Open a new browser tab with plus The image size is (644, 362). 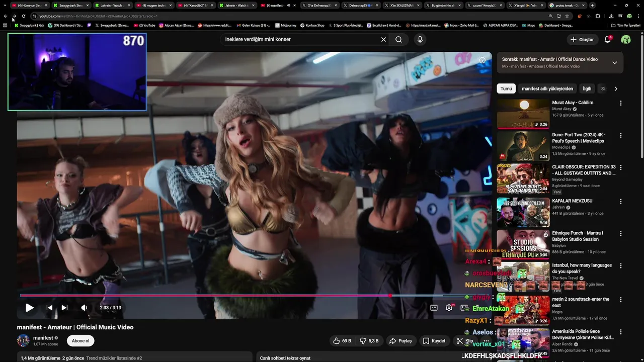[592, 5]
